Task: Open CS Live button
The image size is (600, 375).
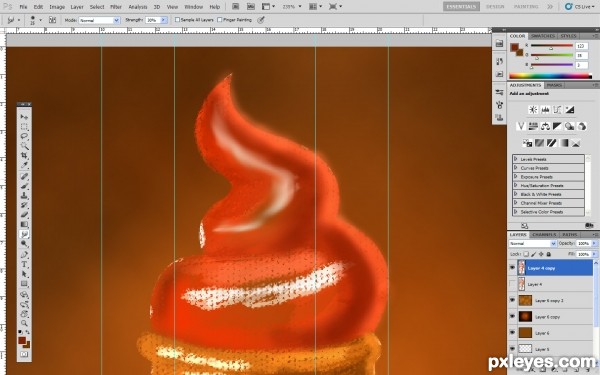Action: (580, 7)
